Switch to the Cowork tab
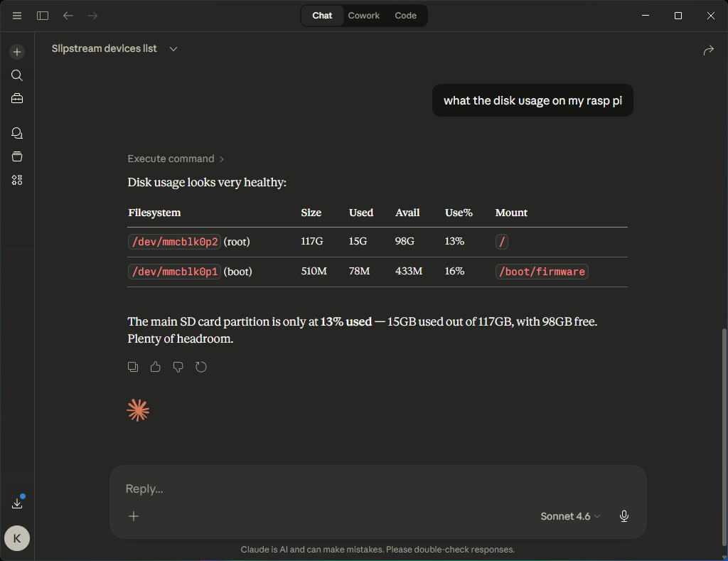The image size is (728, 561). [364, 16]
